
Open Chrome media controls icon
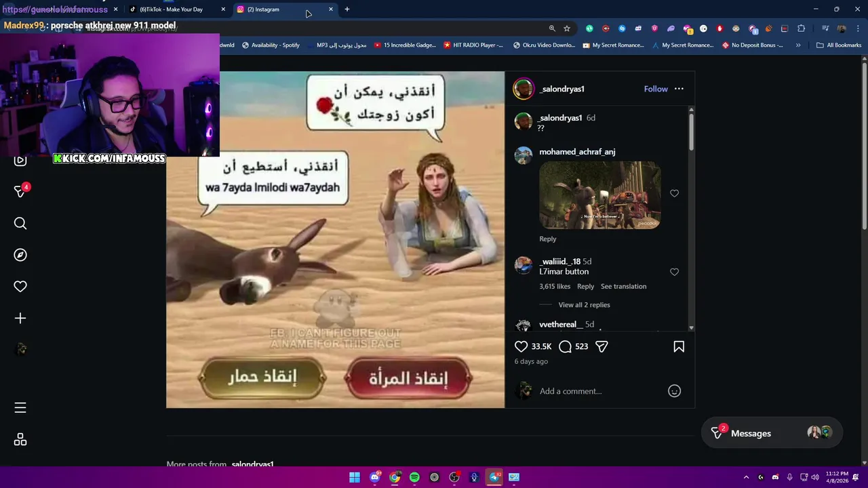(x=825, y=28)
